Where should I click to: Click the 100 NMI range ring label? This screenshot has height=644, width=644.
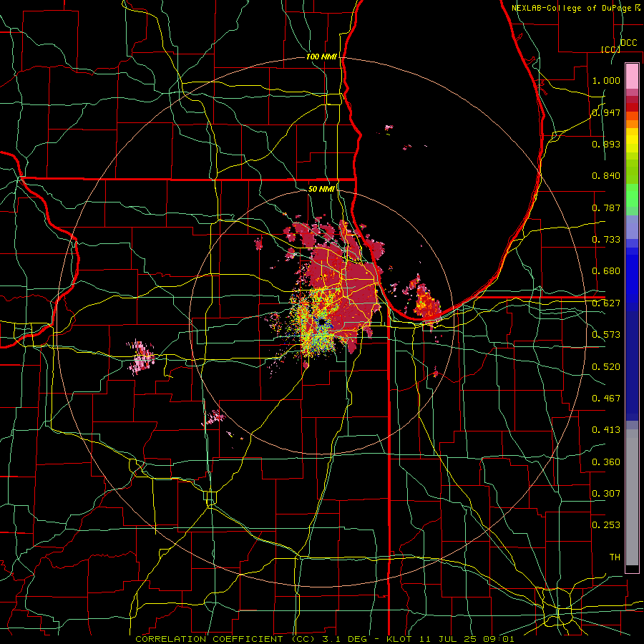coord(321,57)
